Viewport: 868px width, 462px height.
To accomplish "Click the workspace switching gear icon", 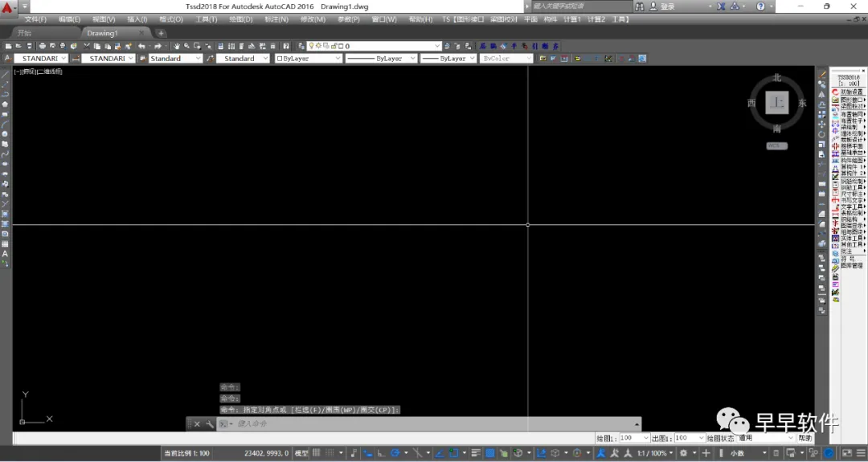I will (x=684, y=453).
